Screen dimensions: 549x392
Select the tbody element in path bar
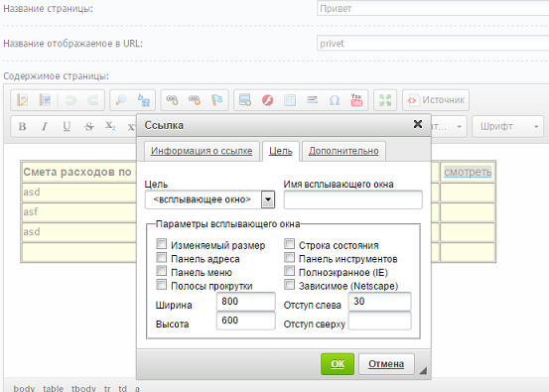83,388
